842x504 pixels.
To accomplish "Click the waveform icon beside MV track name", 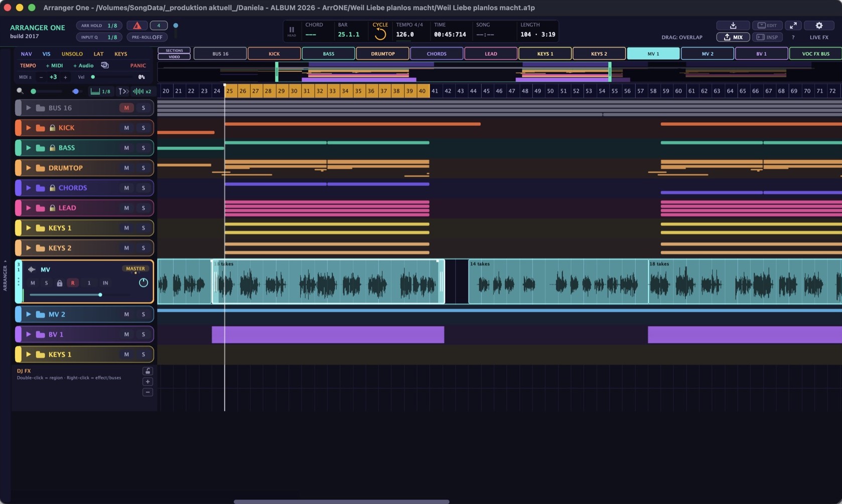I will (x=32, y=270).
